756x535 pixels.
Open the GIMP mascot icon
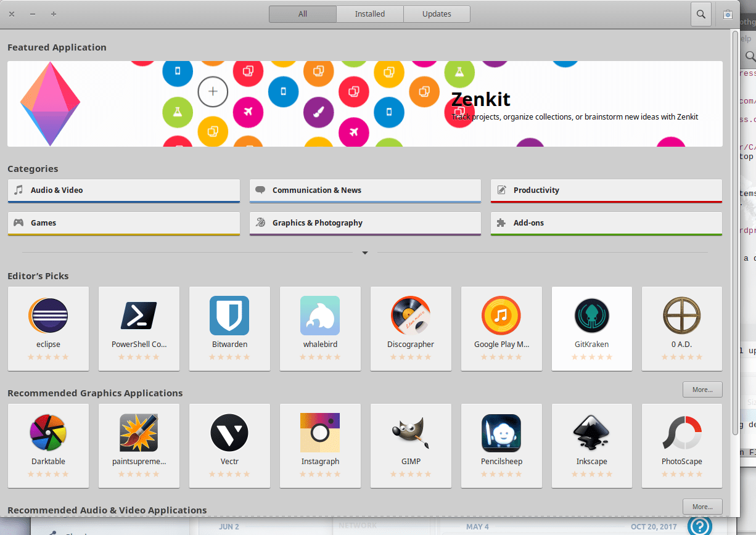(411, 433)
